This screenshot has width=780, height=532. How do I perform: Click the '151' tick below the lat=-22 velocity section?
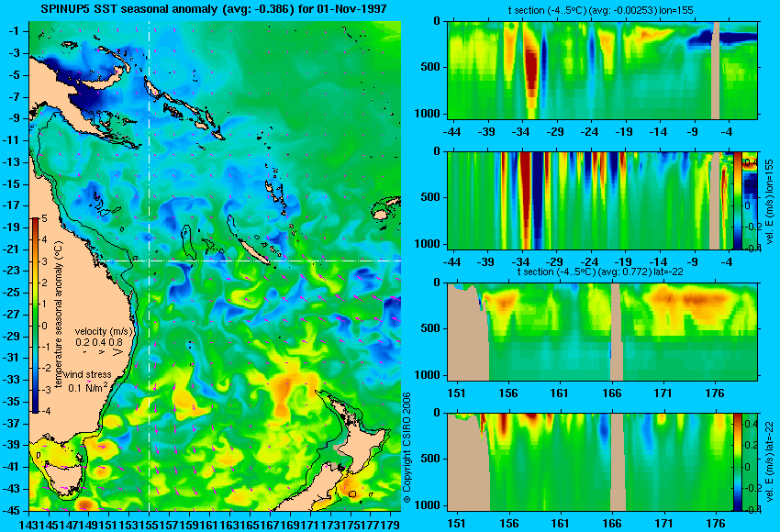coord(456,524)
